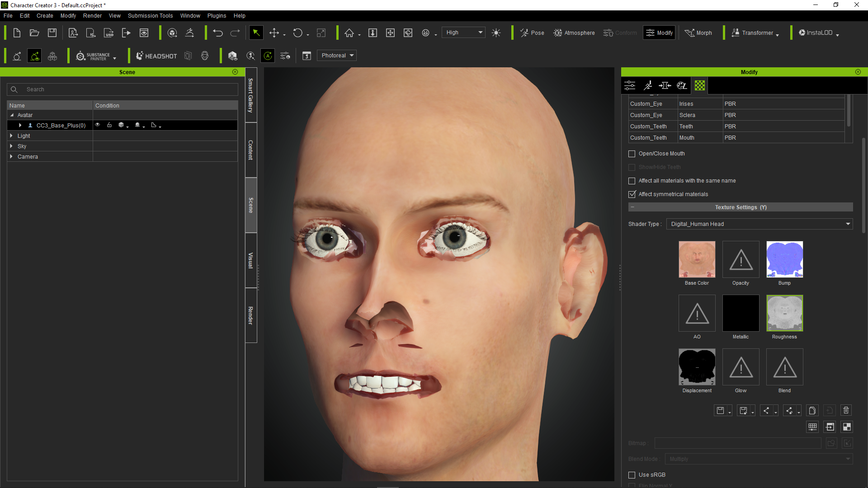The width and height of the screenshot is (868, 488).
Task: Select the Custom_Eye Irises material row
Action: pos(736,104)
